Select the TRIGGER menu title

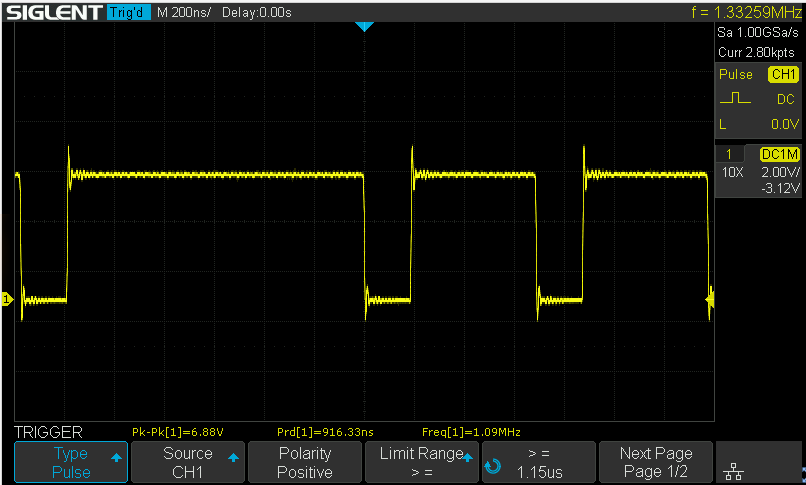click(x=47, y=432)
